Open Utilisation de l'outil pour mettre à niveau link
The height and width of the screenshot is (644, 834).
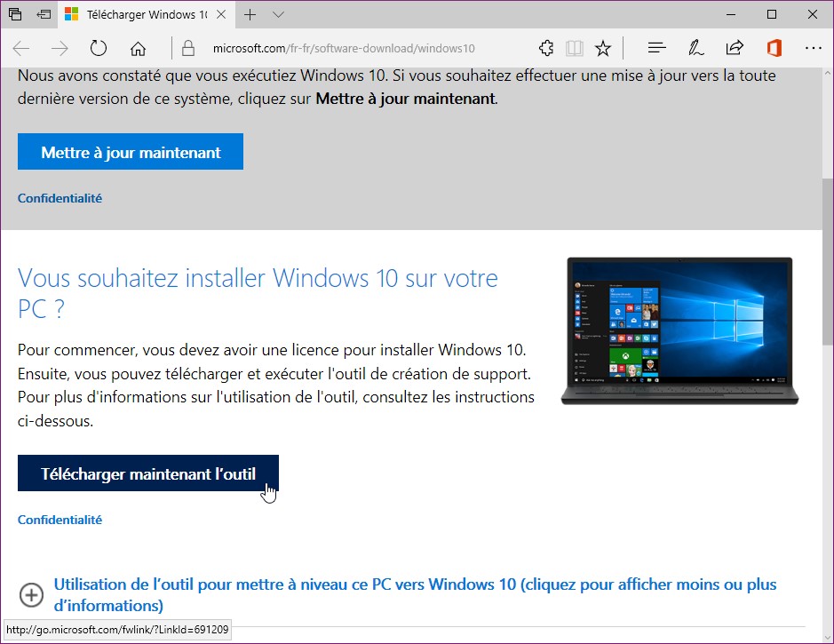(x=415, y=594)
